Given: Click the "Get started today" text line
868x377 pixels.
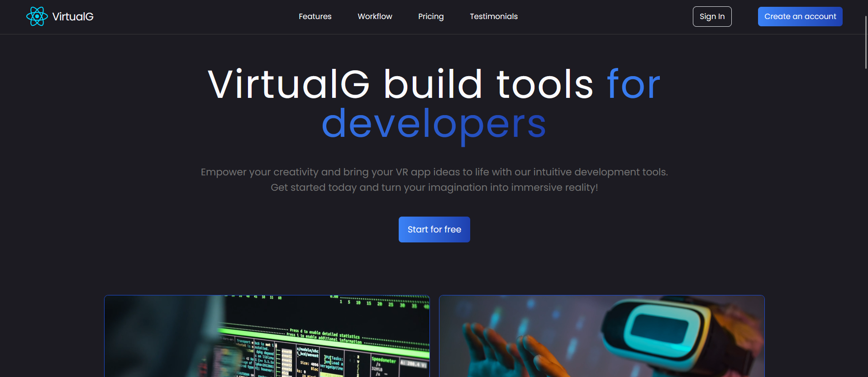Looking at the screenshot, I should (434, 188).
